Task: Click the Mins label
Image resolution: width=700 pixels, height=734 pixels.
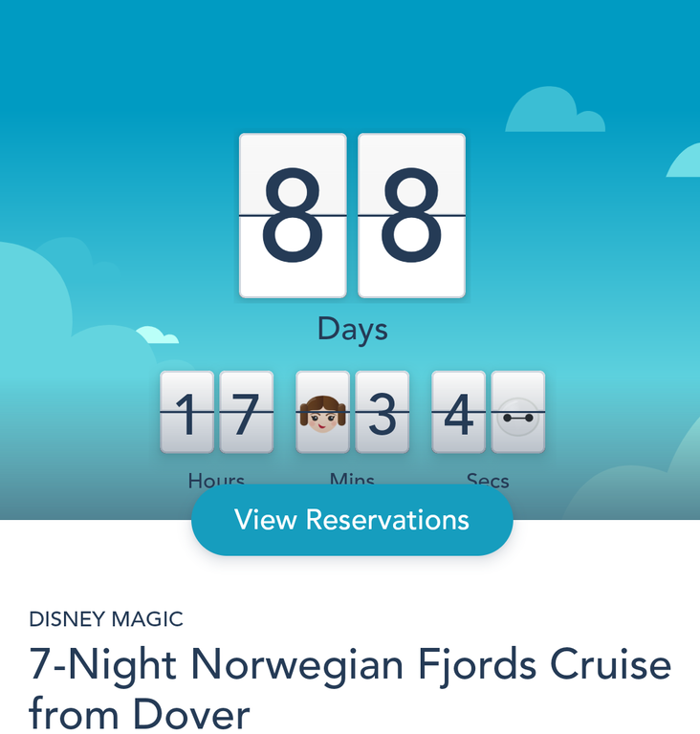Action: pos(352,481)
